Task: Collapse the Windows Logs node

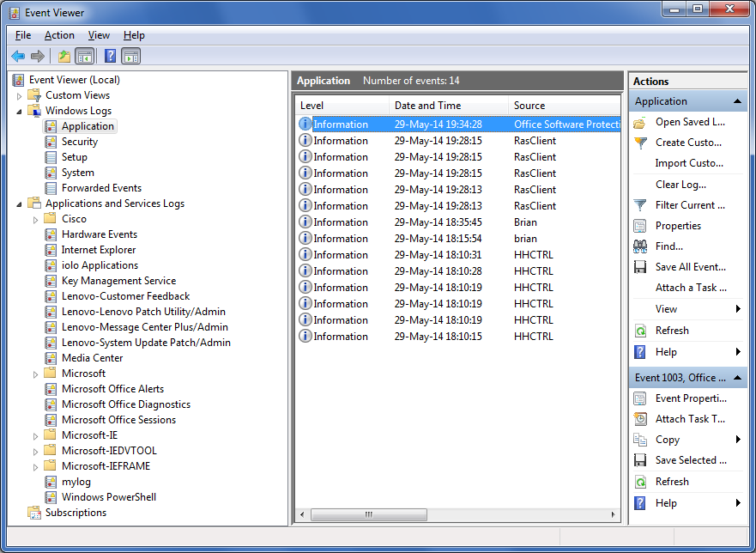Action: pyautogui.click(x=19, y=110)
